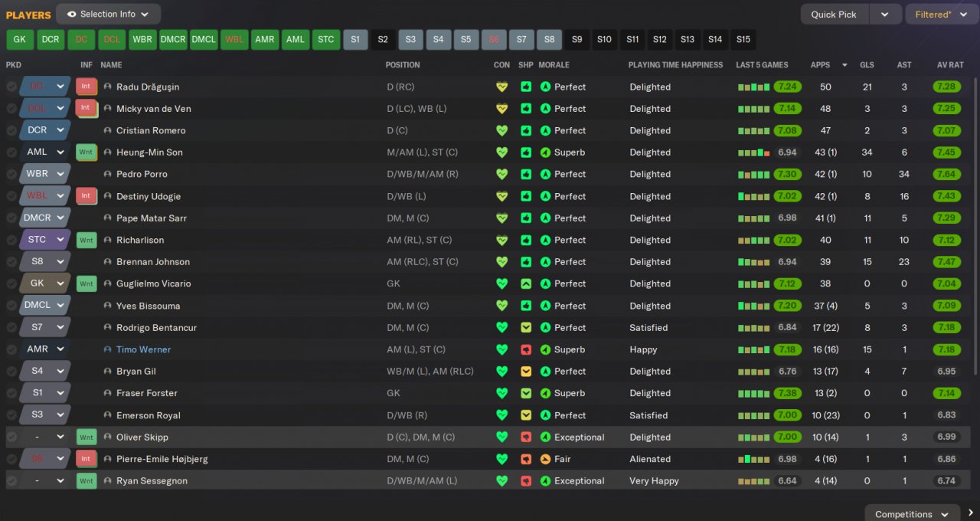The image size is (980, 521).
Task: Click Timo Werner's red sharpness icon
Action: pos(526,349)
